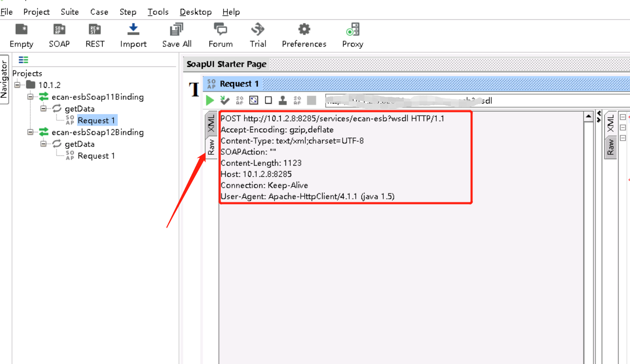Click the POST request line in the raw view
This screenshot has width=630, height=364.
click(333, 119)
